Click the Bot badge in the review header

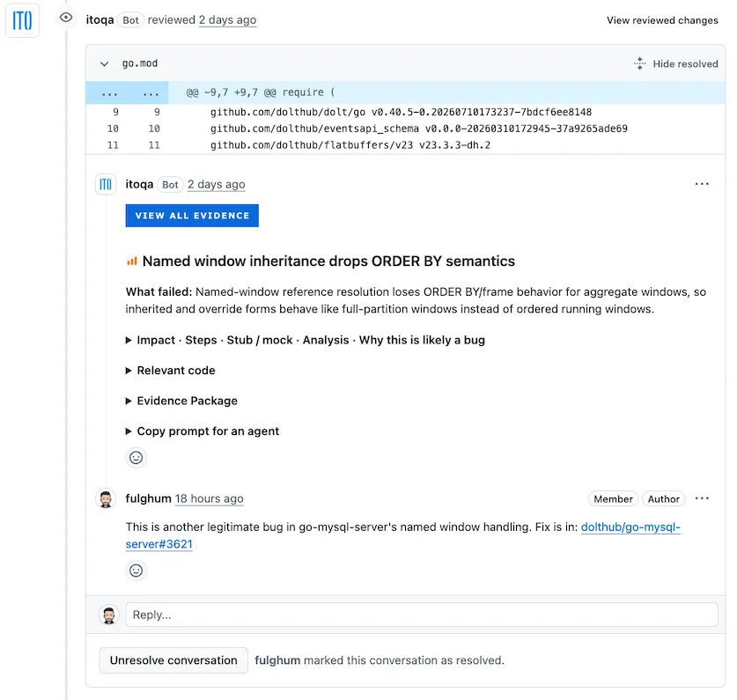pos(130,20)
